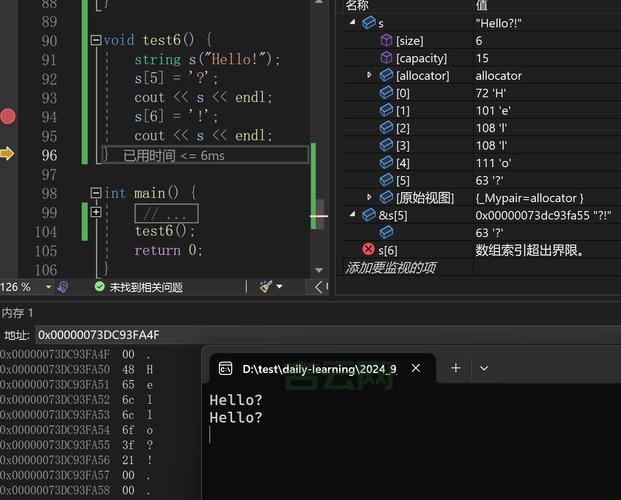Click the IntelliCode icon beside zoom level
Image resolution: width=621 pixels, height=500 pixels.
[x=63, y=287]
